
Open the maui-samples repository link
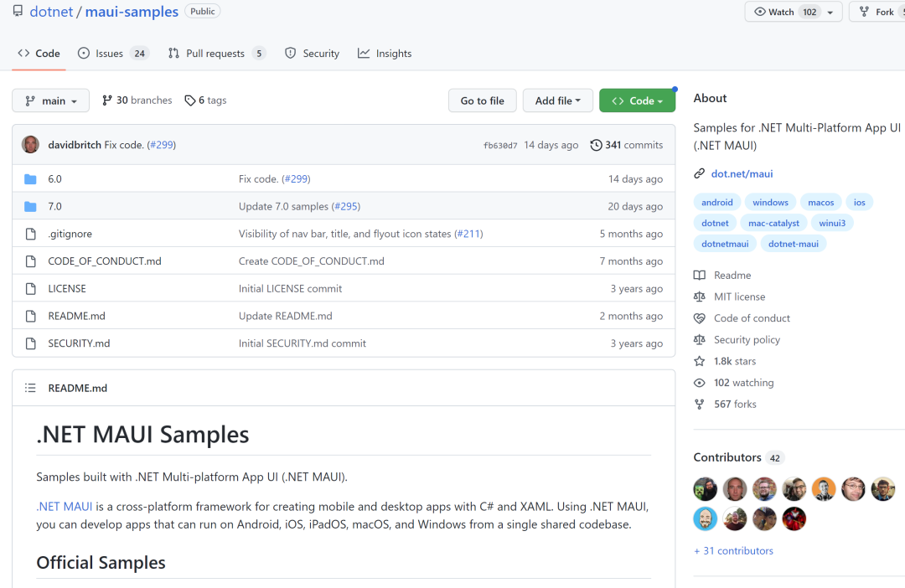[x=132, y=12]
